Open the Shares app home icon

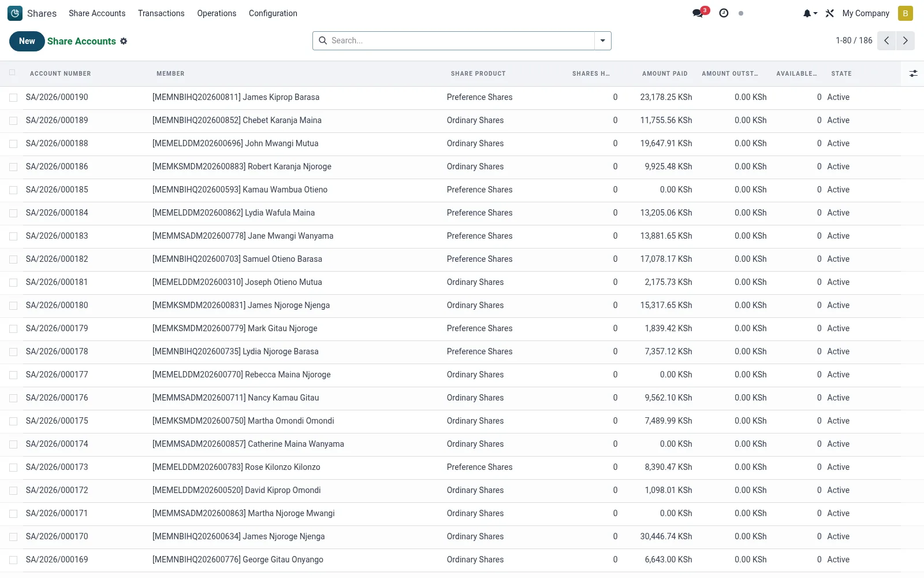pyautogui.click(x=15, y=13)
